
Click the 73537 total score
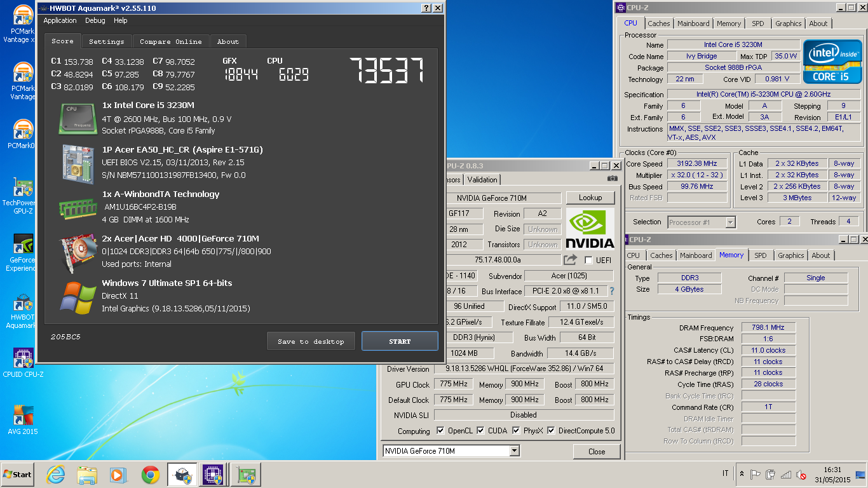tap(386, 70)
